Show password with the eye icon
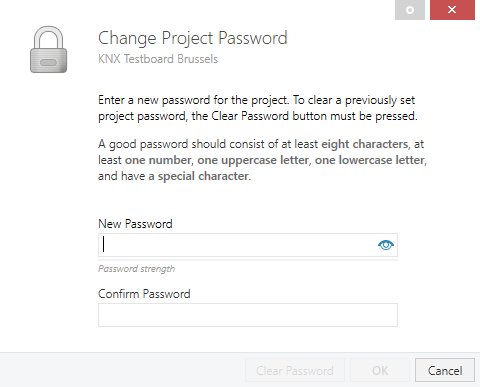This screenshot has width=480, height=387. pos(386,245)
